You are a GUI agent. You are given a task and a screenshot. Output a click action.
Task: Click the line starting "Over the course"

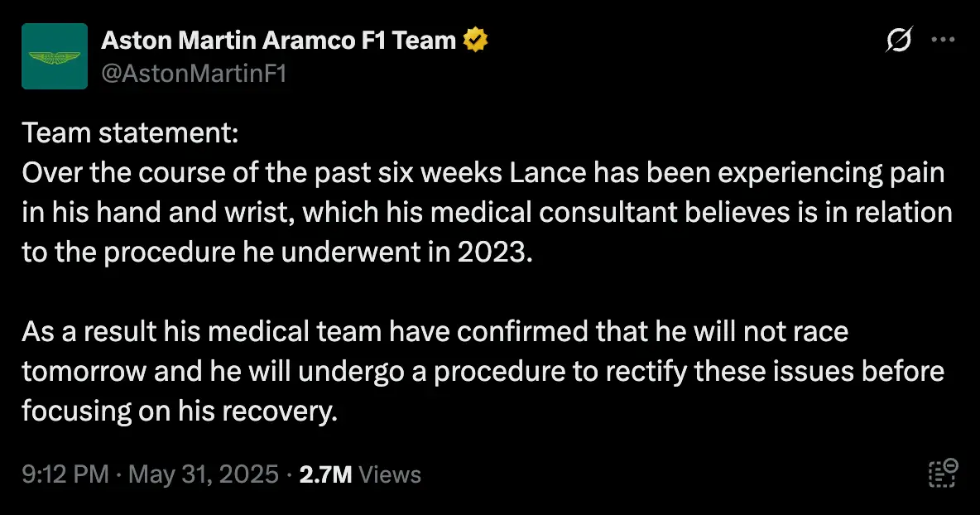pos(483,173)
